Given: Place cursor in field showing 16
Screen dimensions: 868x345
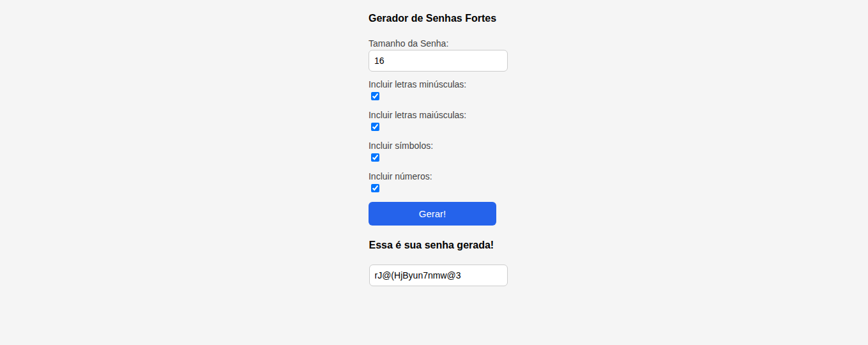Looking at the screenshot, I should [438, 61].
